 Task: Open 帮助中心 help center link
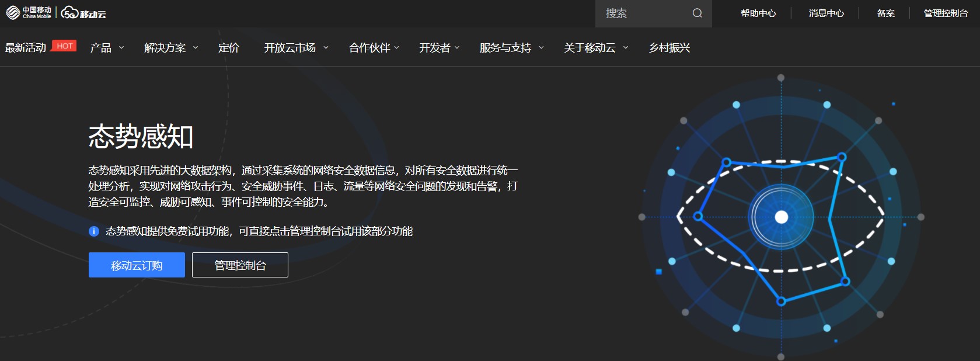[x=758, y=13]
